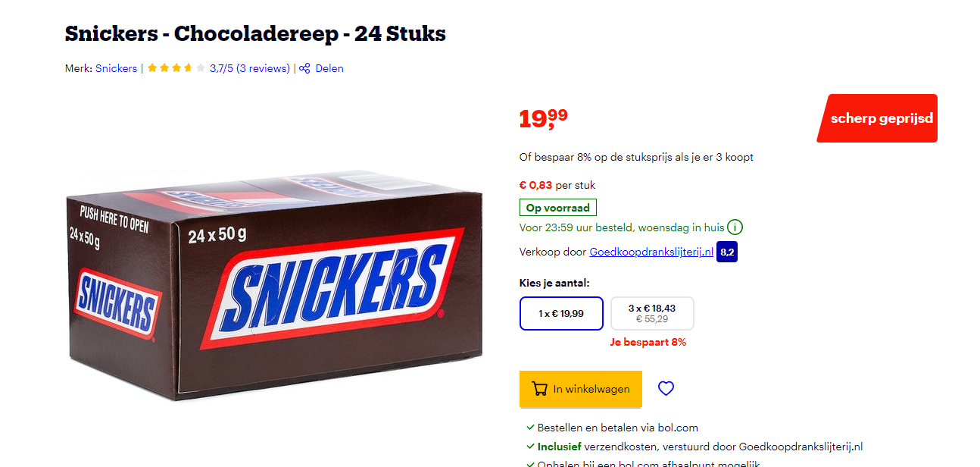Click 'Je bespaart 8%' savings text
980x467 pixels.
648,342
